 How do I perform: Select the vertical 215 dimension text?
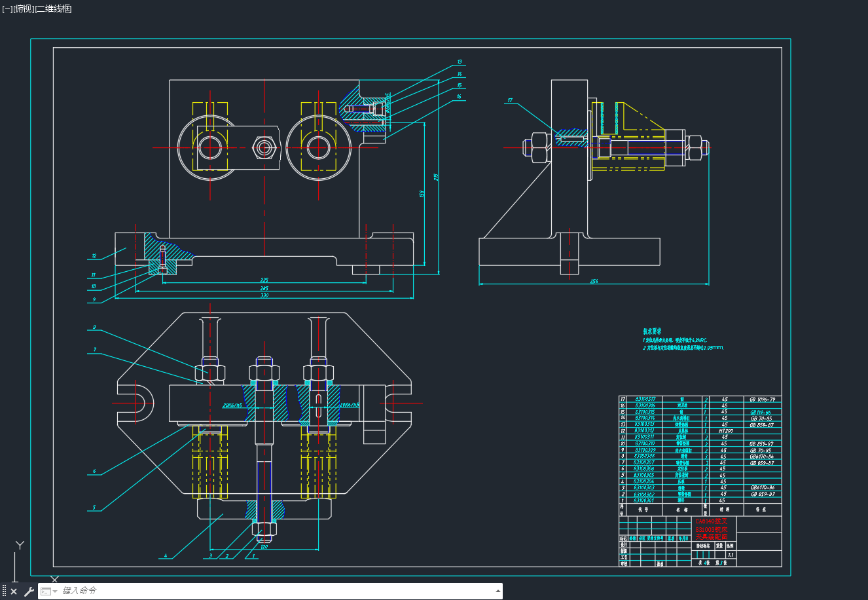[x=436, y=176]
